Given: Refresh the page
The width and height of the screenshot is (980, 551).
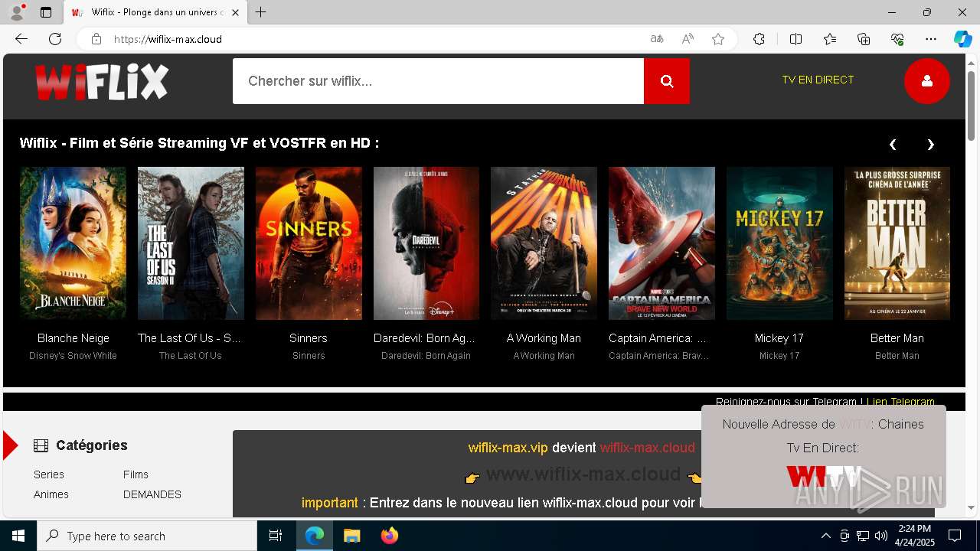Looking at the screenshot, I should [55, 39].
